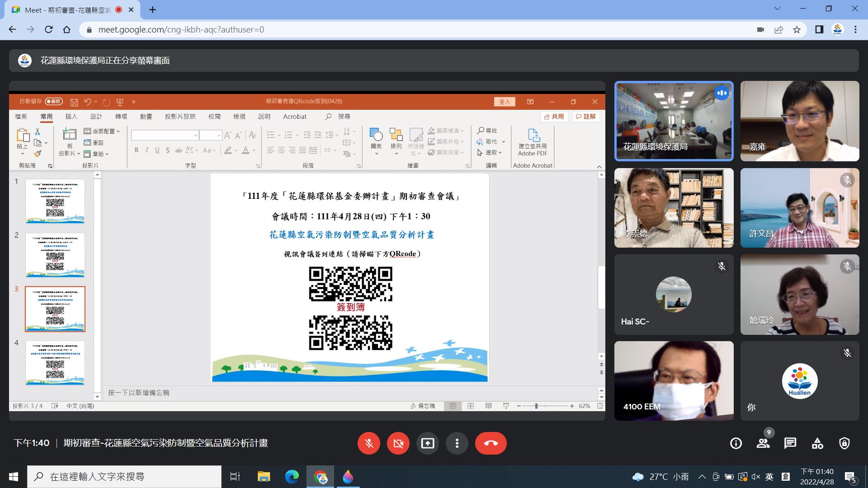Image resolution: width=868 pixels, height=488 pixels.
Task: Open the 轉場 ribbon tab
Action: pyautogui.click(x=121, y=117)
